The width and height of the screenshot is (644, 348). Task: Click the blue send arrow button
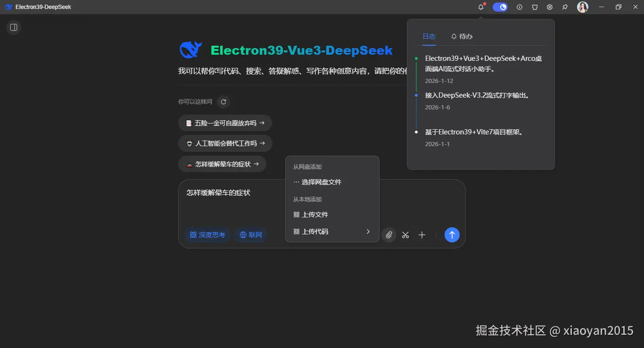pyautogui.click(x=452, y=235)
